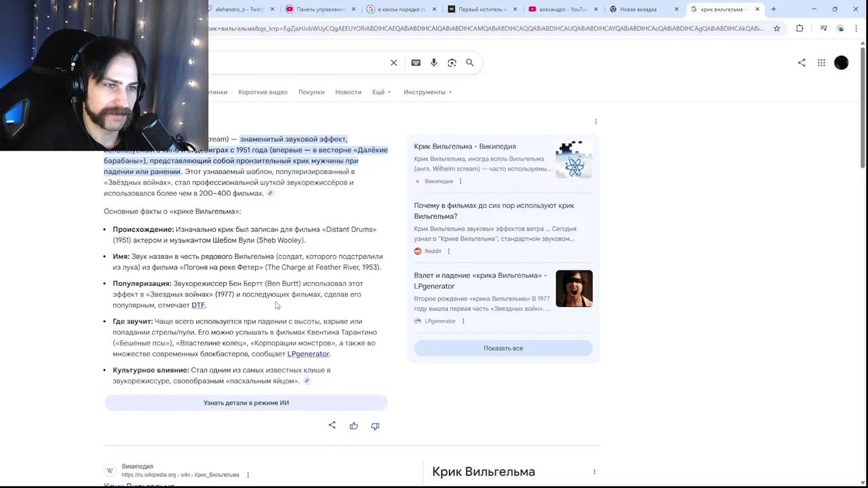Click the magnifier search icon
Viewport: 868px width, 488px height.
click(469, 62)
